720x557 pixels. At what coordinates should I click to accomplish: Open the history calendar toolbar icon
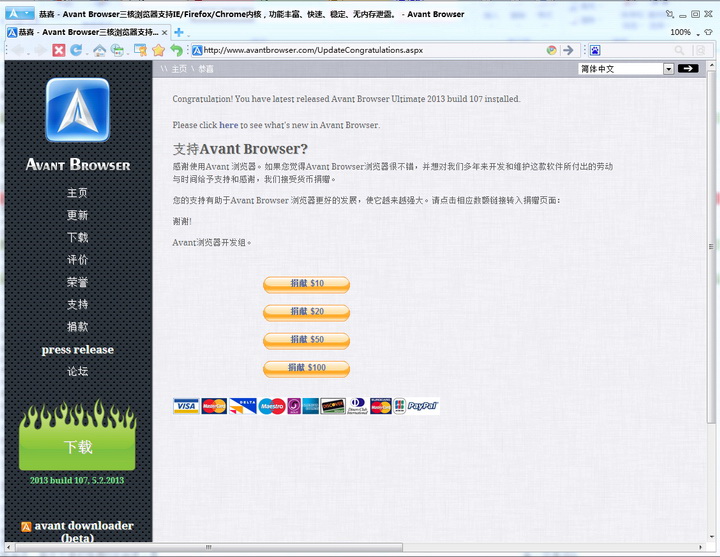point(117,51)
